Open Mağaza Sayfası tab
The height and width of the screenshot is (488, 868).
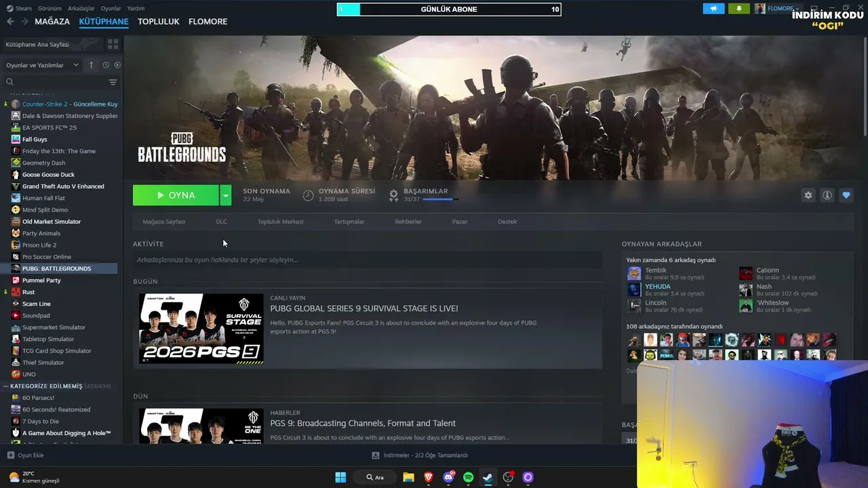click(163, 222)
